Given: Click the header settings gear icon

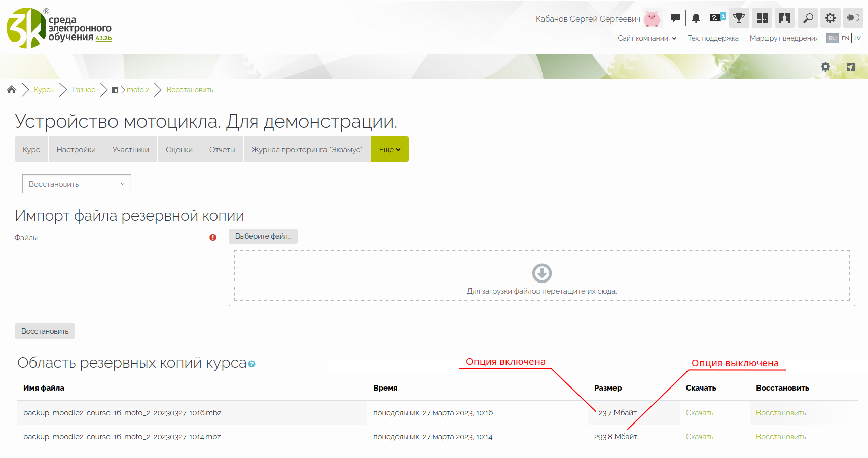Looking at the screenshot, I should (830, 18).
